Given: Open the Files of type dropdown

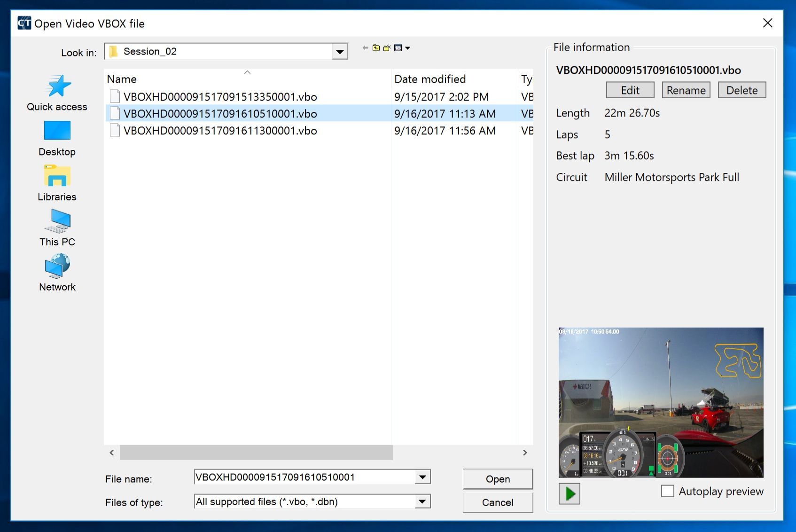Looking at the screenshot, I should coord(422,502).
